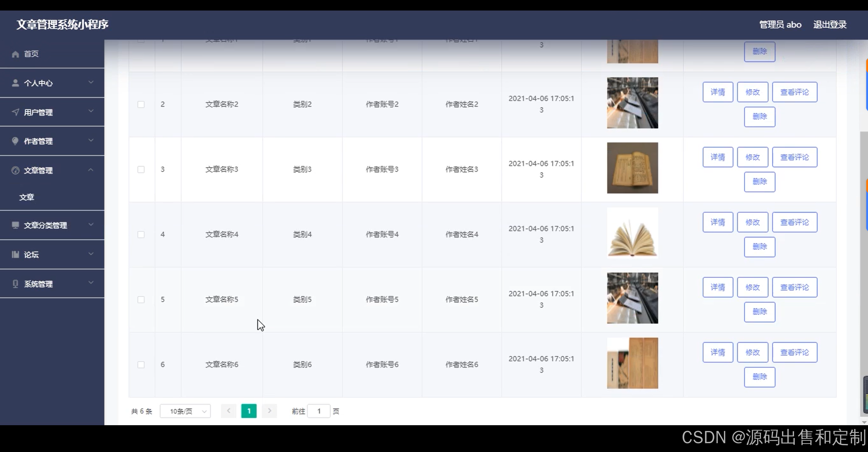Screen dimensions: 868x452
Task: Click 详情 for 文章名称6
Action: (x=718, y=353)
